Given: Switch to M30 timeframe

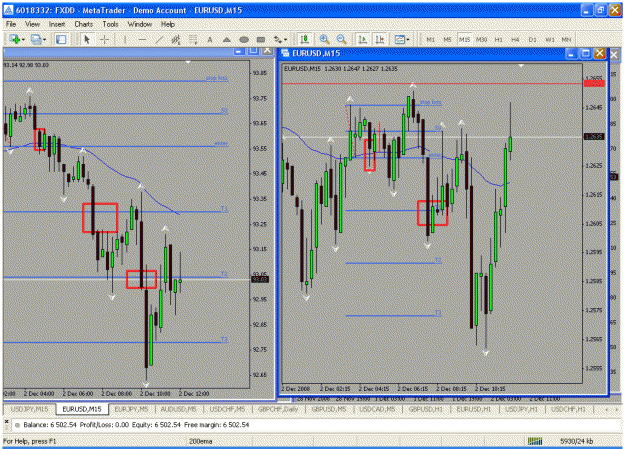Looking at the screenshot, I should click(482, 39).
